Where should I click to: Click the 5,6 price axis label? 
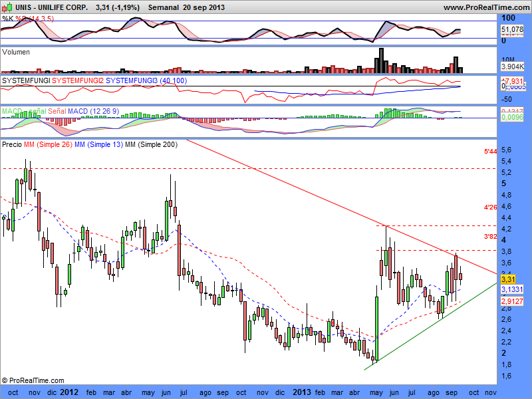506,150
